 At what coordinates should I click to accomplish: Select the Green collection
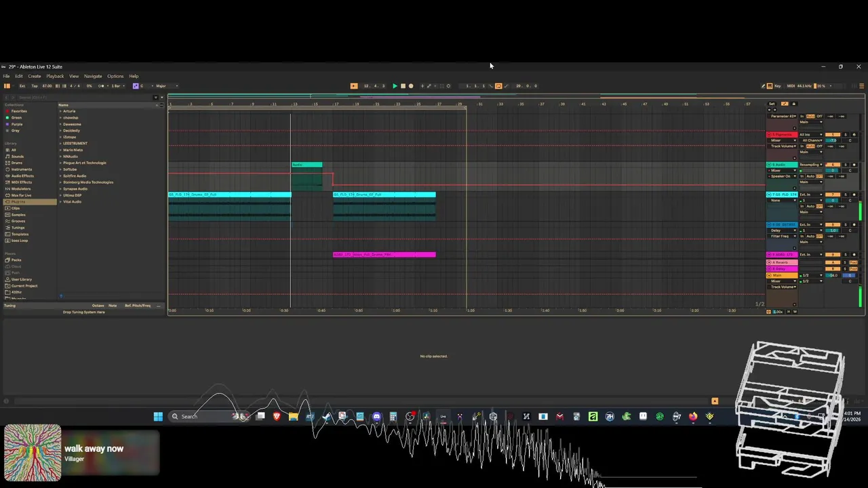pos(16,117)
